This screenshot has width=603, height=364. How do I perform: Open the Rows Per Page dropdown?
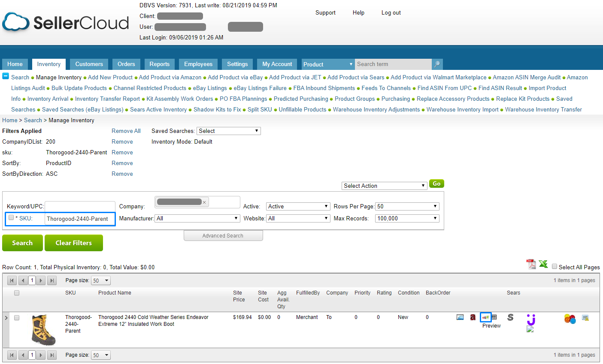(407, 206)
